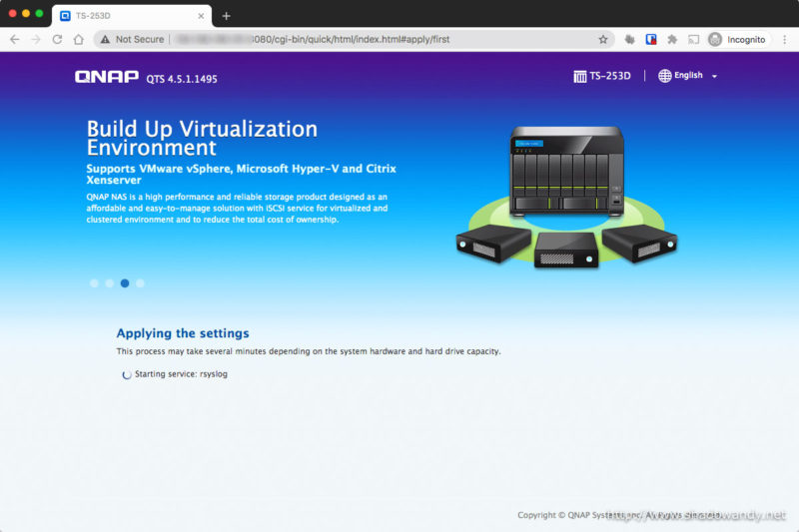Open a new browser tab
Viewport: 799px width, 532px height.
[x=226, y=16]
